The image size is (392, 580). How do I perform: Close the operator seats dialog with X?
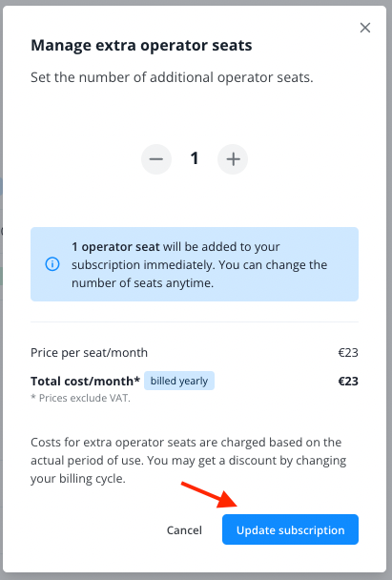click(x=365, y=28)
